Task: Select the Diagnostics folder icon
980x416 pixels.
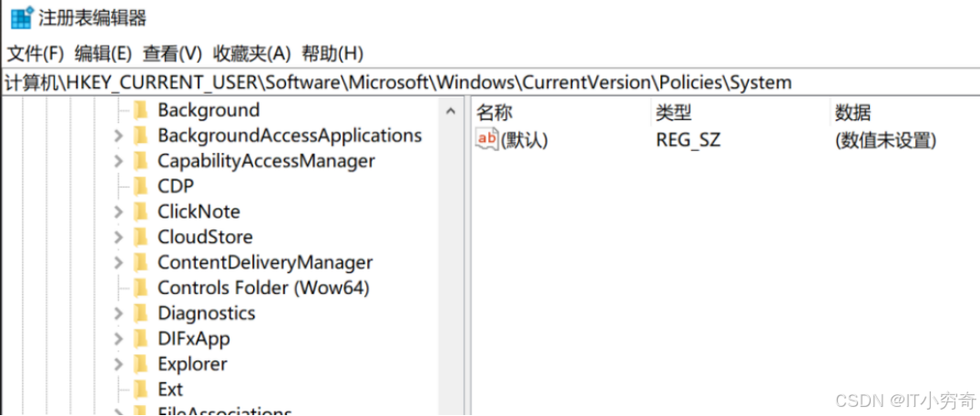Action: click(141, 313)
